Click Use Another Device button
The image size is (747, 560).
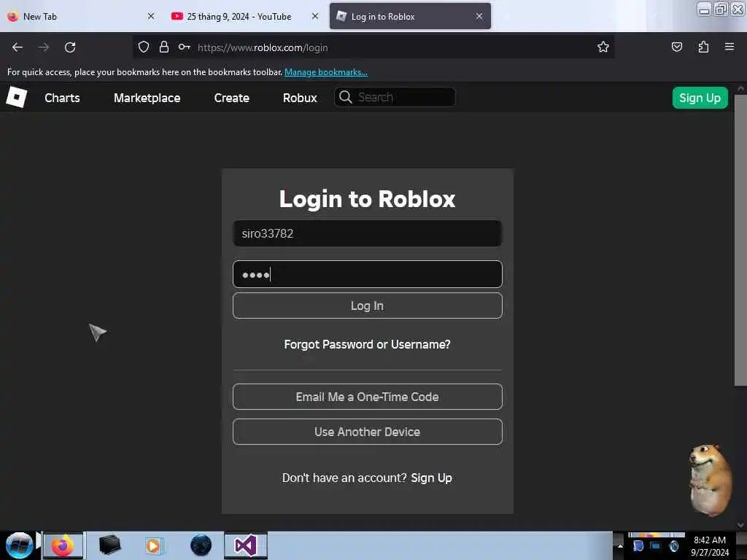pyautogui.click(x=368, y=432)
